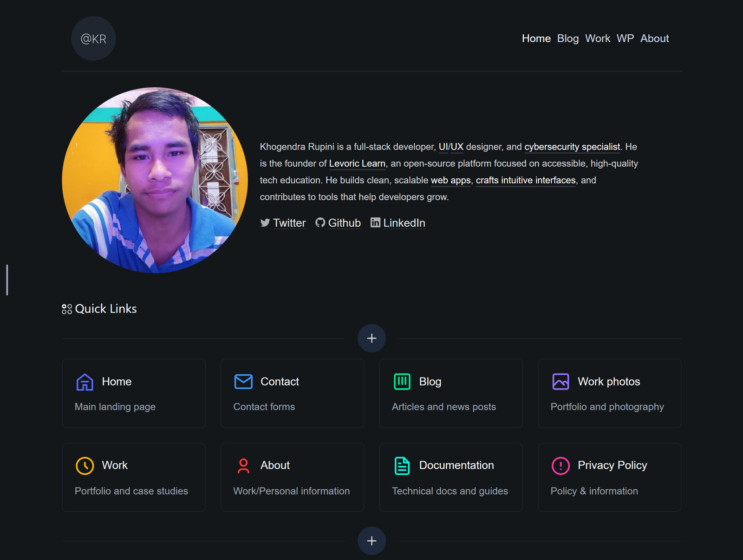Image resolution: width=743 pixels, height=560 pixels.
Task: Click 'Policy & information' description
Action: pyautogui.click(x=594, y=491)
